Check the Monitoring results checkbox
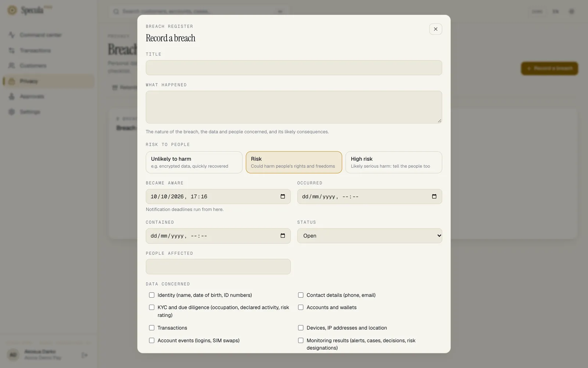 tap(301, 340)
